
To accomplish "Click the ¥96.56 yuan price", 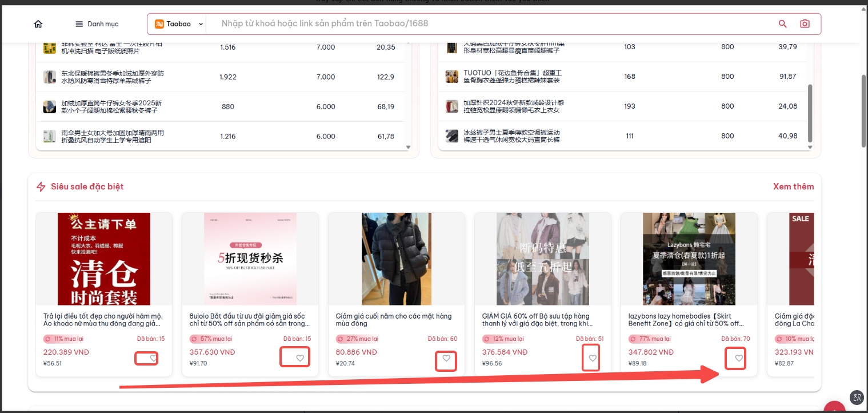I will 492,363.
